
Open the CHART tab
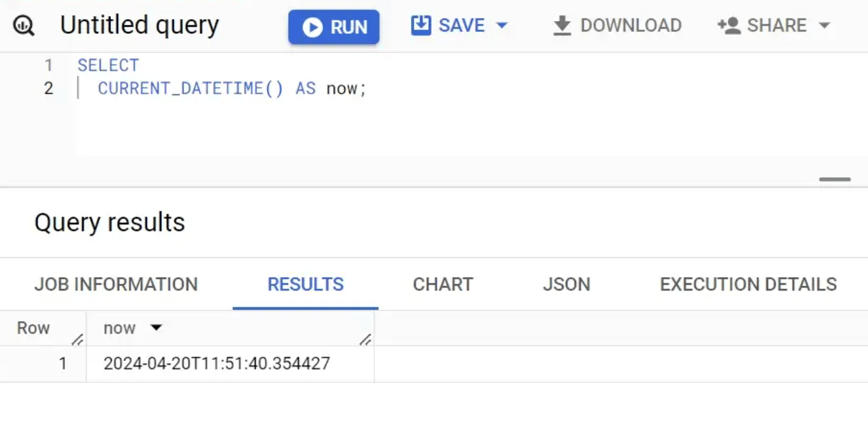tap(443, 284)
